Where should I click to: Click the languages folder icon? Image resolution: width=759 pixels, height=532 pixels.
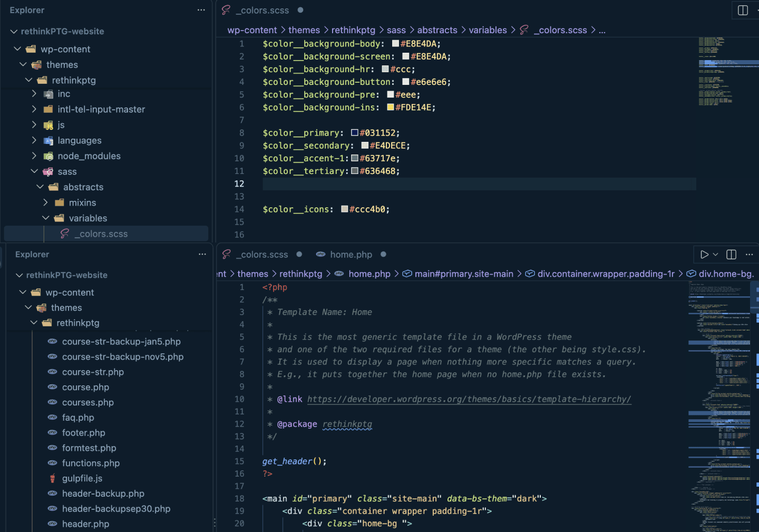pyautogui.click(x=48, y=141)
